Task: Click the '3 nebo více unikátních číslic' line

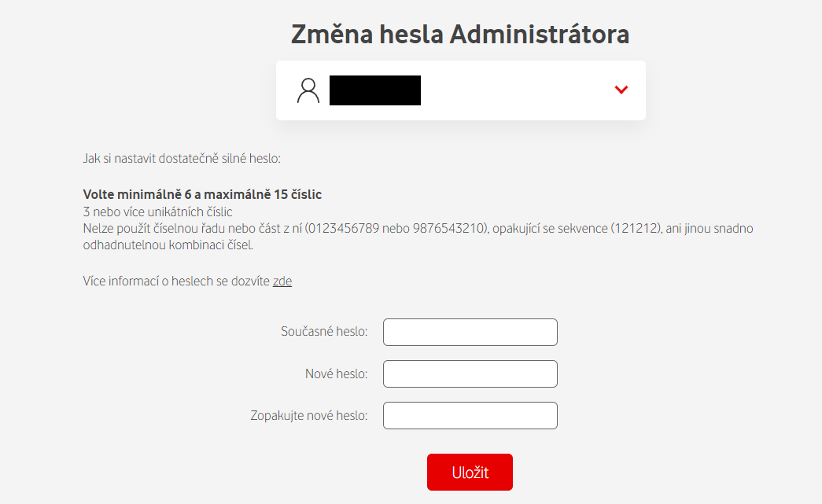Action: [157, 212]
